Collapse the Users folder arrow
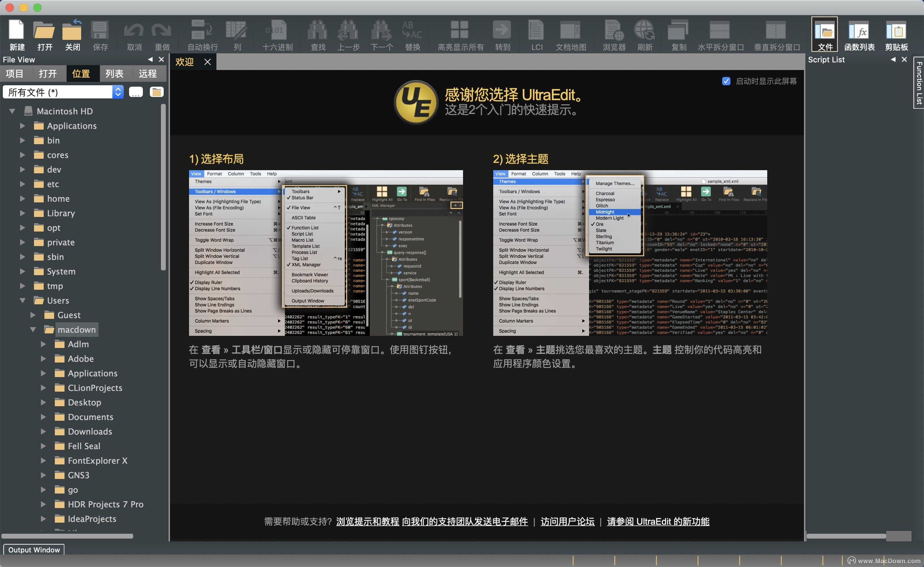 click(23, 300)
